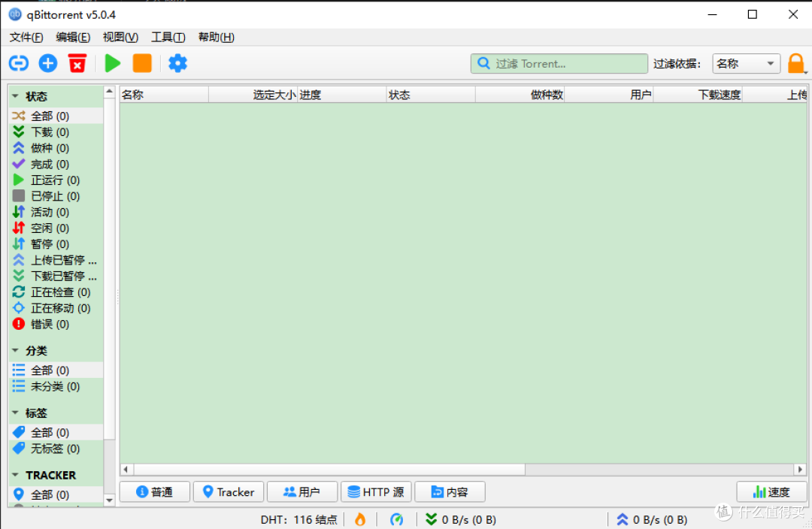Image resolution: width=812 pixels, height=529 pixels.
Task: Switch to the Tracker tab
Action: point(229,491)
